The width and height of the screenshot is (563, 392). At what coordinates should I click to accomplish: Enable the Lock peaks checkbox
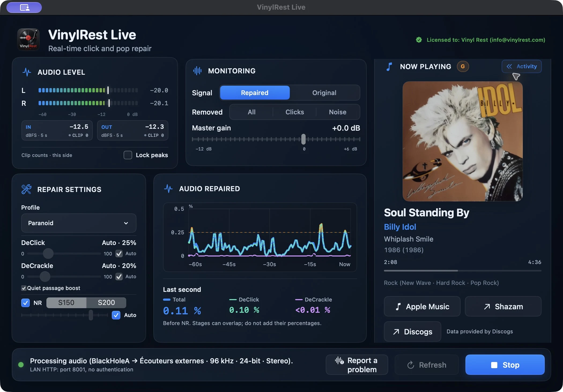[128, 155]
